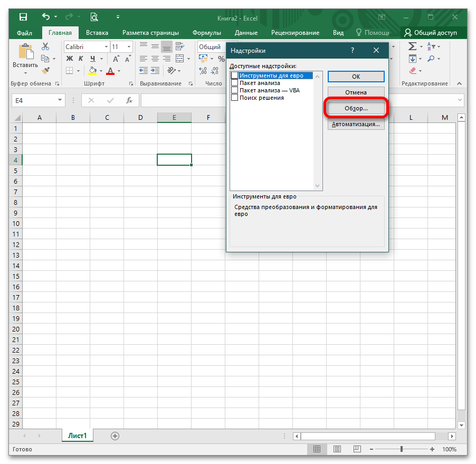Align text to the left
Image resolution: width=476 pixels, height=464 pixels.
pos(144,59)
